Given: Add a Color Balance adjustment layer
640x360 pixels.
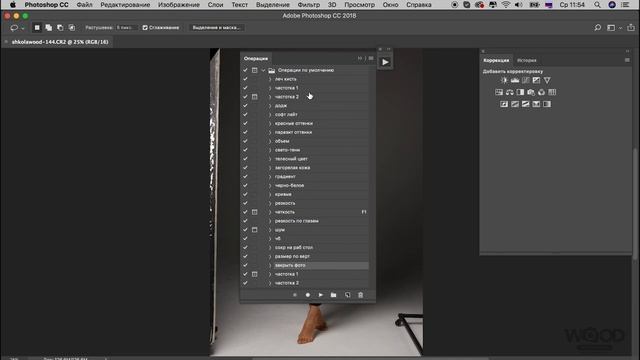Looking at the screenshot, I should pos(510,92).
